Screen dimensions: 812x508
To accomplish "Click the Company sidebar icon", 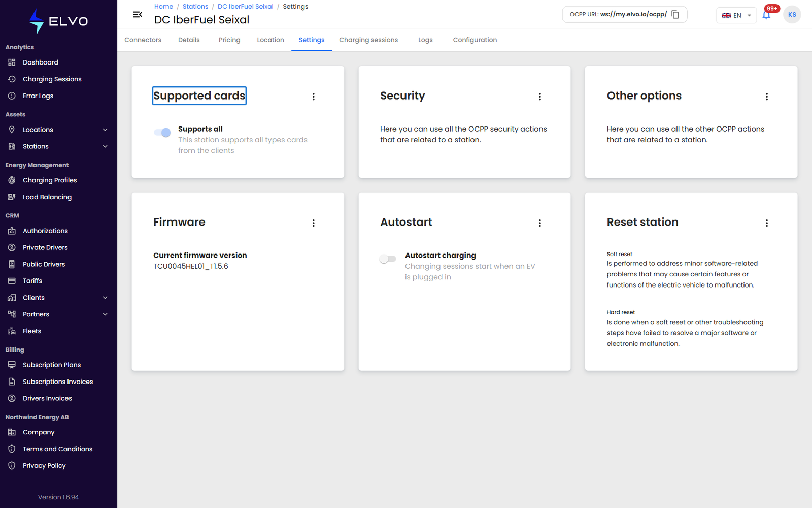I will 12,432.
